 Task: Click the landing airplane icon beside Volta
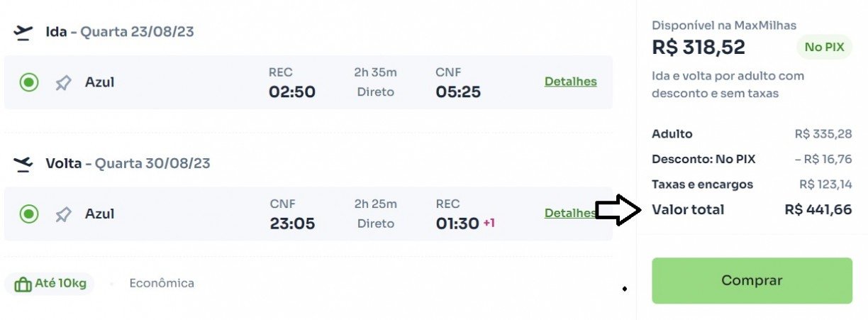tap(23, 164)
